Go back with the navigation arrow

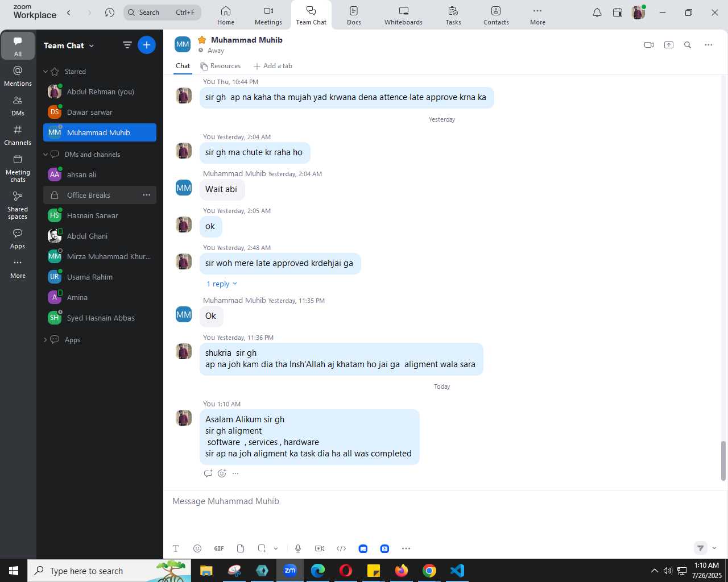[x=69, y=13]
